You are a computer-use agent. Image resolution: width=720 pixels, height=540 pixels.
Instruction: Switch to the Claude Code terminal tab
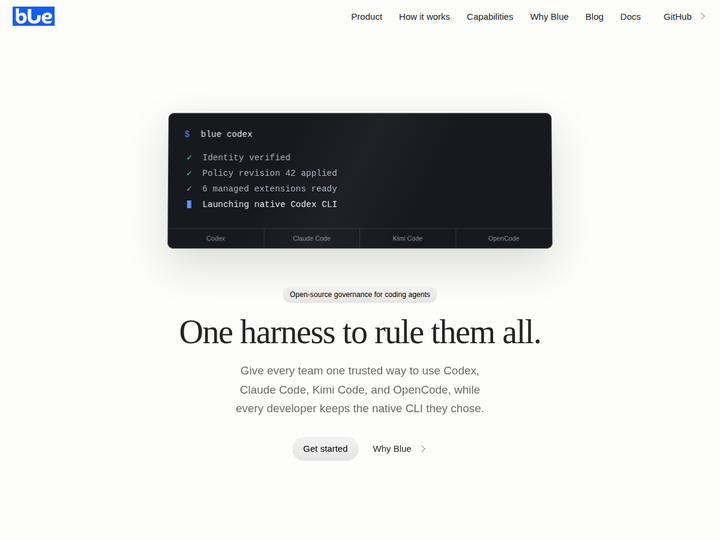tap(311, 238)
